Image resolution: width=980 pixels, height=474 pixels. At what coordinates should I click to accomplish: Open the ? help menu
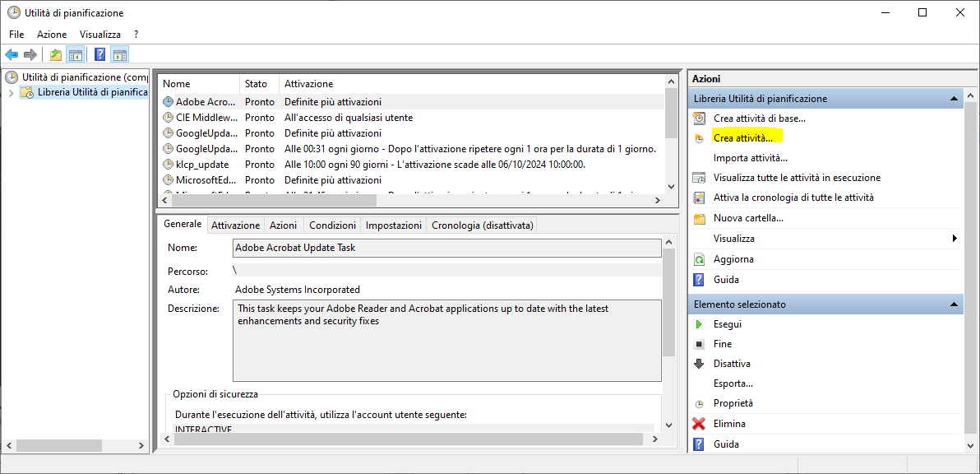136,35
